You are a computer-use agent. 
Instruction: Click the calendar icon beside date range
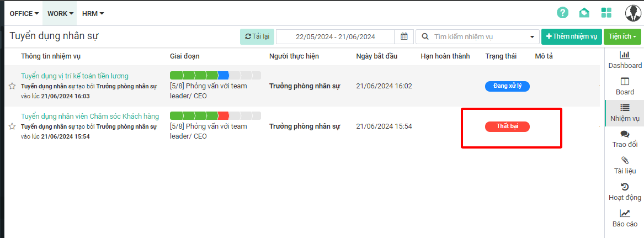[404, 36]
